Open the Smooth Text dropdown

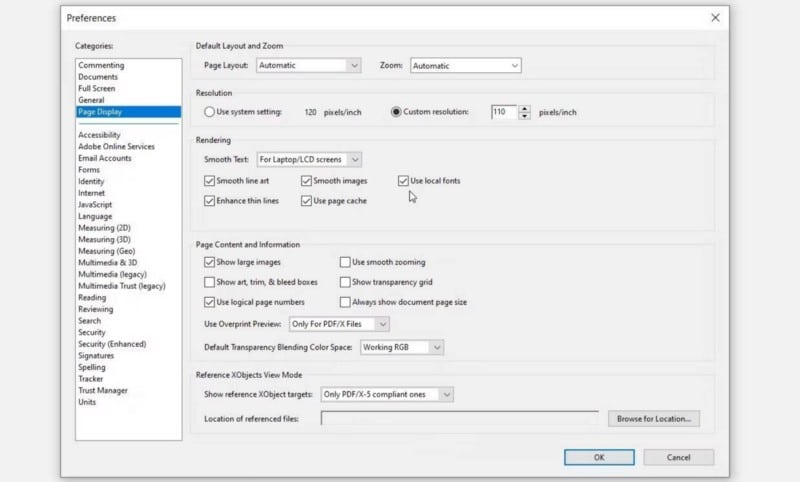309,160
